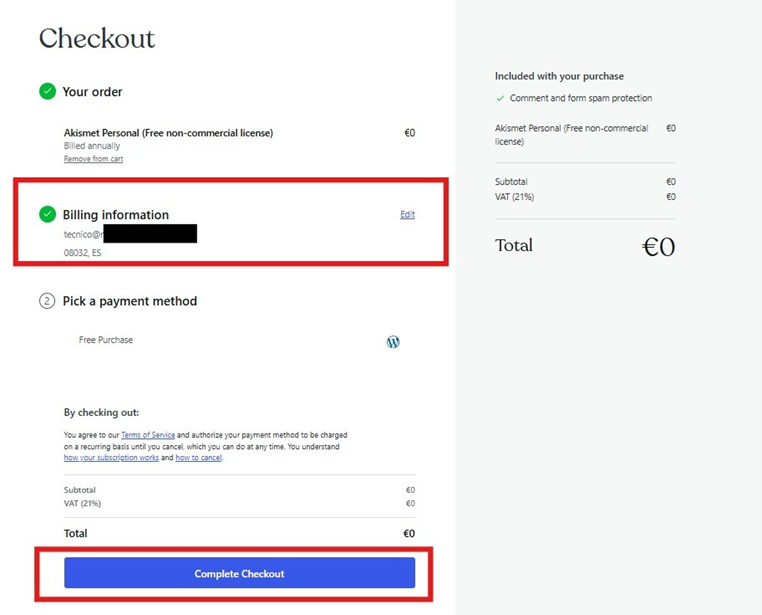Image resolution: width=762 pixels, height=615 pixels.
Task: Click the Pick a payment method heading
Action: 130,301
